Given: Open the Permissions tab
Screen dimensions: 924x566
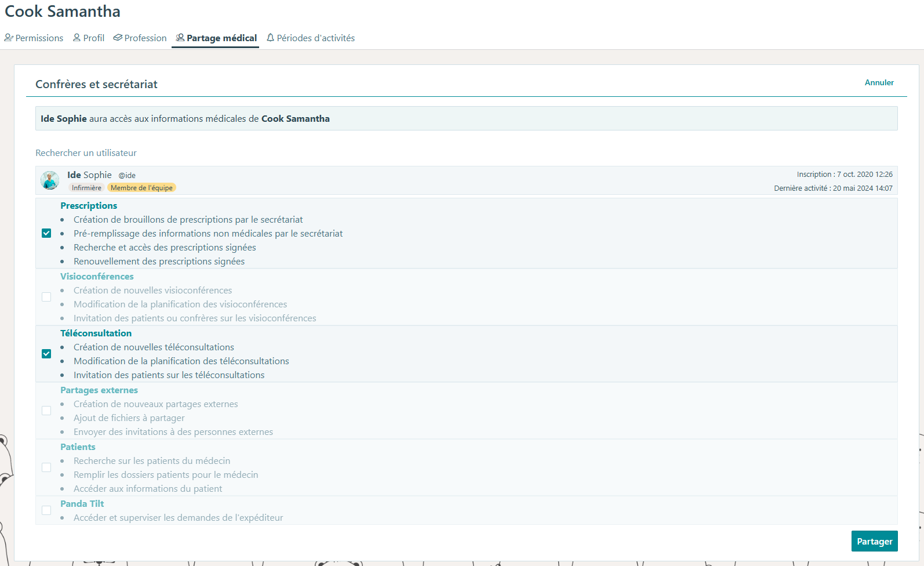Looking at the screenshot, I should [x=34, y=38].
